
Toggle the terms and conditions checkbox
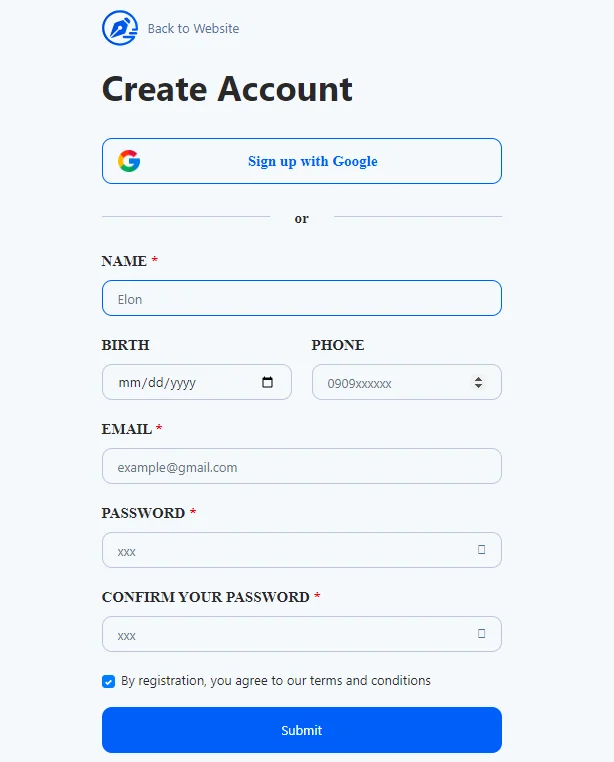(108, 681)
